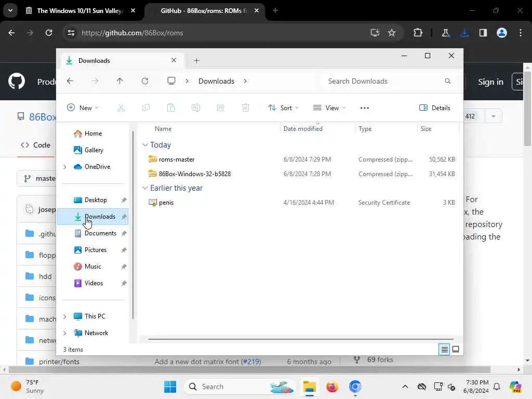Open Chrome profile avatar

coord(502,33)
